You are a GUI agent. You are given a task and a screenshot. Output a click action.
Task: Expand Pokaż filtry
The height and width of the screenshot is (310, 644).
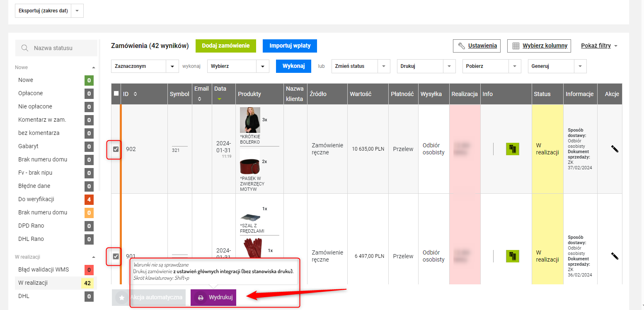599,46
